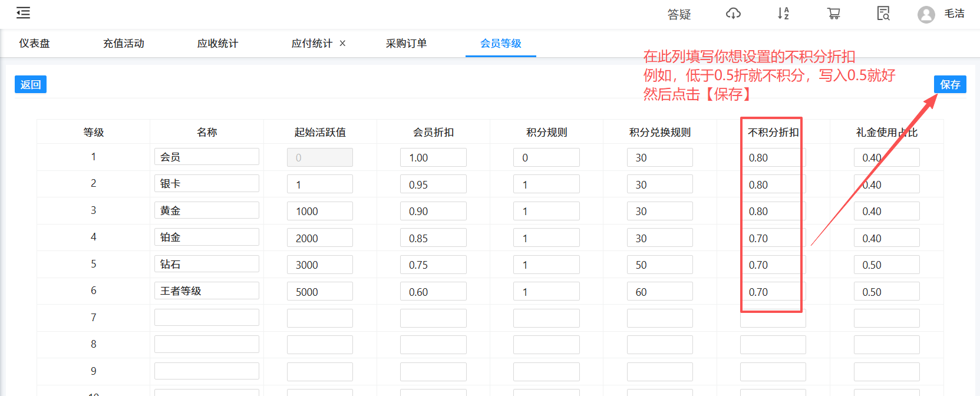
Task: Click the 王者等级 name field
Action: (x=206, y=291)
